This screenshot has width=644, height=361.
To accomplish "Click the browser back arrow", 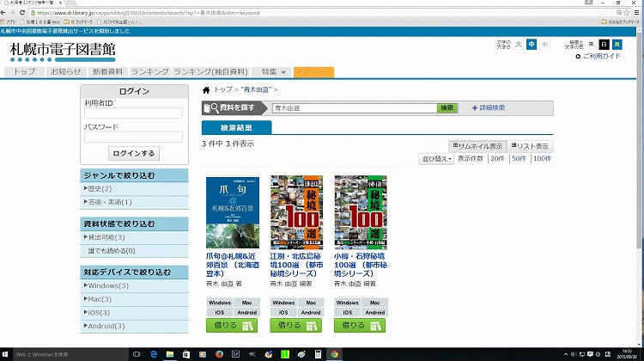I will point(3,13).
